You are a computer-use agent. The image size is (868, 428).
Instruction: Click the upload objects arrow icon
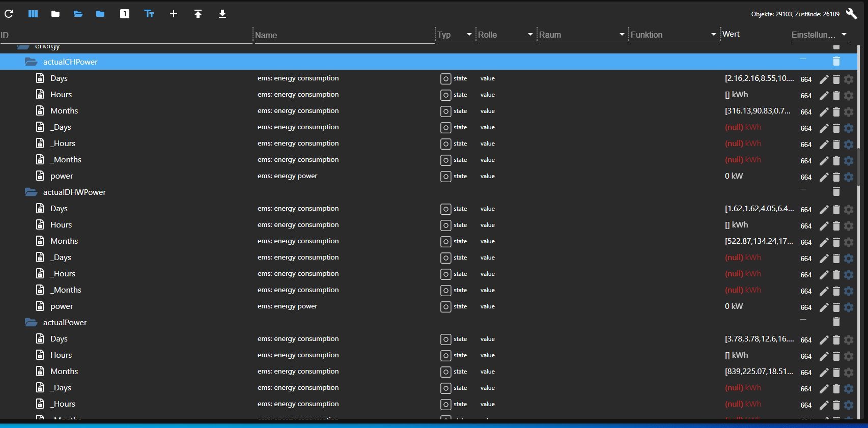click(x=198, y=14)
